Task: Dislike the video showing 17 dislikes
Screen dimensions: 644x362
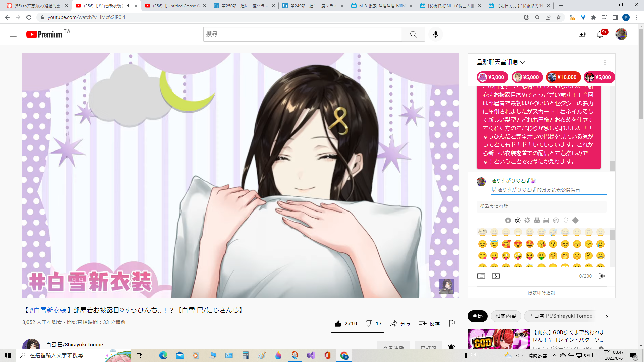Action: [374, 323]
